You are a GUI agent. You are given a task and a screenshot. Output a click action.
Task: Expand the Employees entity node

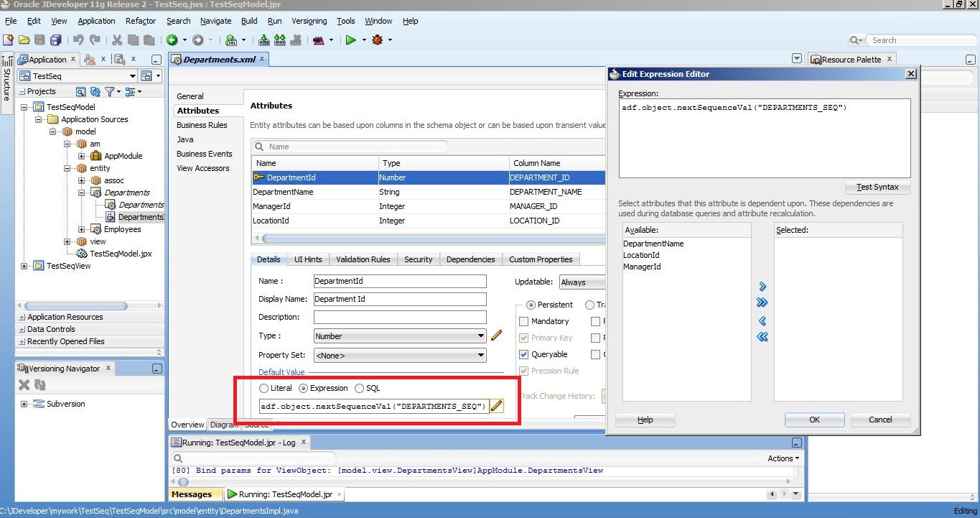tap(82, 229)
